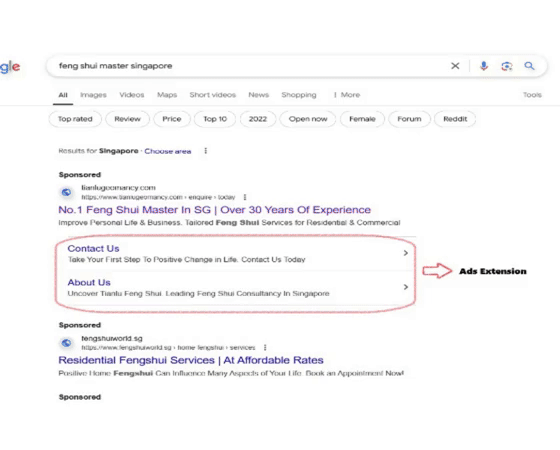Click the first Sponsored label
This screenshot has height=450, width=560.
pos(80,175)
